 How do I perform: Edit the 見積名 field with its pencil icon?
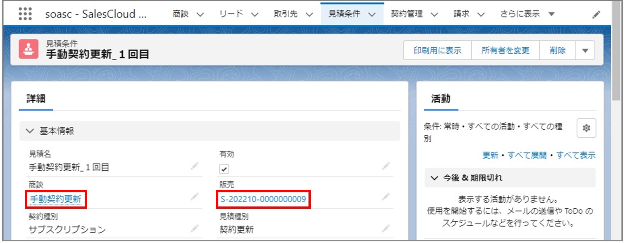pos(194,166)
